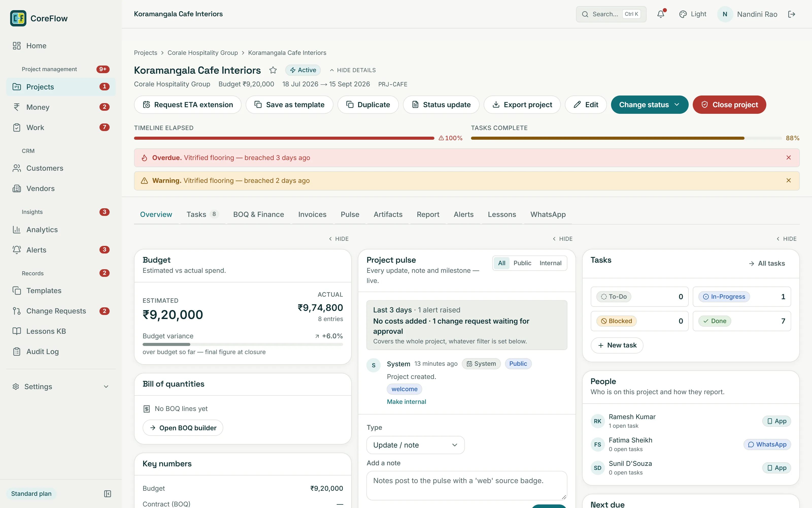Viewport: 812px width, 508px height.
Task: Open the Work section in sidebar
Action: pyautogui.click(x=61, y=127)
